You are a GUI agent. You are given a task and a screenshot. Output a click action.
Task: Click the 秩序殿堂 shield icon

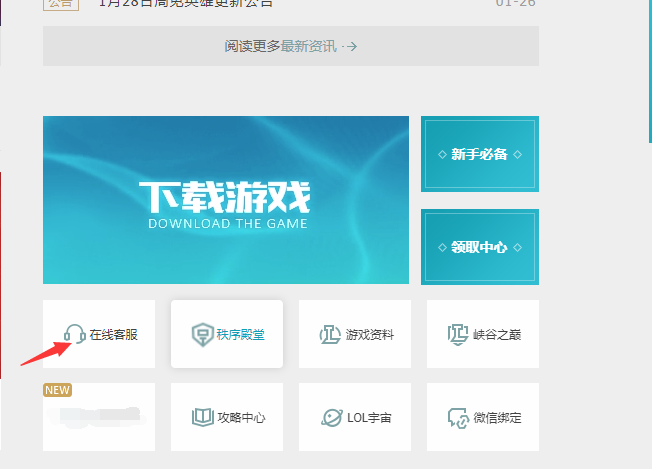tap(203, 334)
